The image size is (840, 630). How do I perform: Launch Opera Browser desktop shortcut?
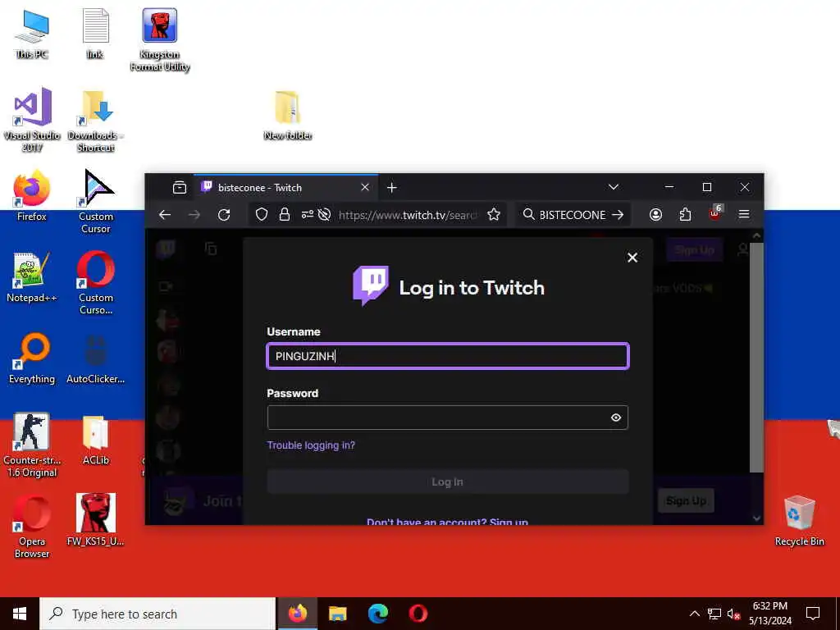tap(32, 526)
